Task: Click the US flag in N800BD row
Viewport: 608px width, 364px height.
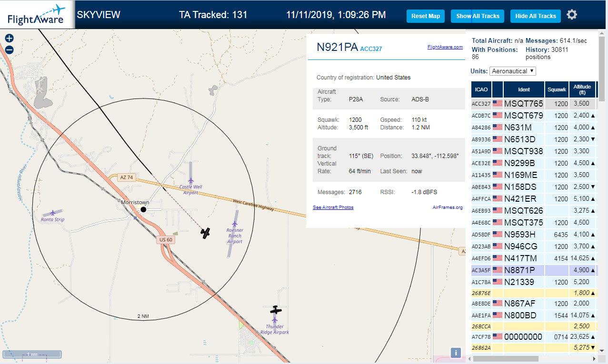Action: click(x=498, y=315)
